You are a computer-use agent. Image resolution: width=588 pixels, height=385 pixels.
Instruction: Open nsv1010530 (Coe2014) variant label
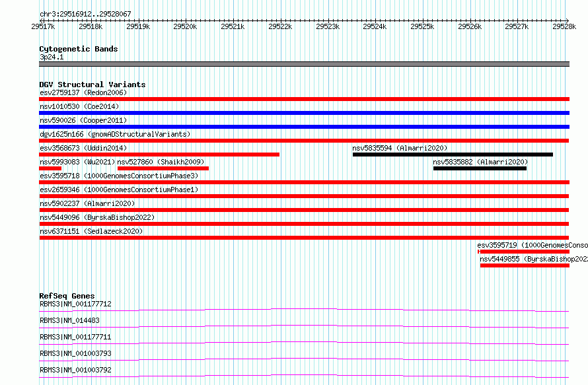[x=79, y=106]
